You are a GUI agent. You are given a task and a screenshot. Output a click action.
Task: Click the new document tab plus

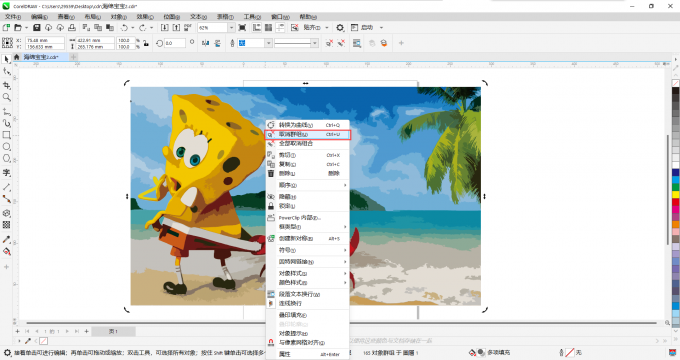pyautogui.click(x=73, y=57)
